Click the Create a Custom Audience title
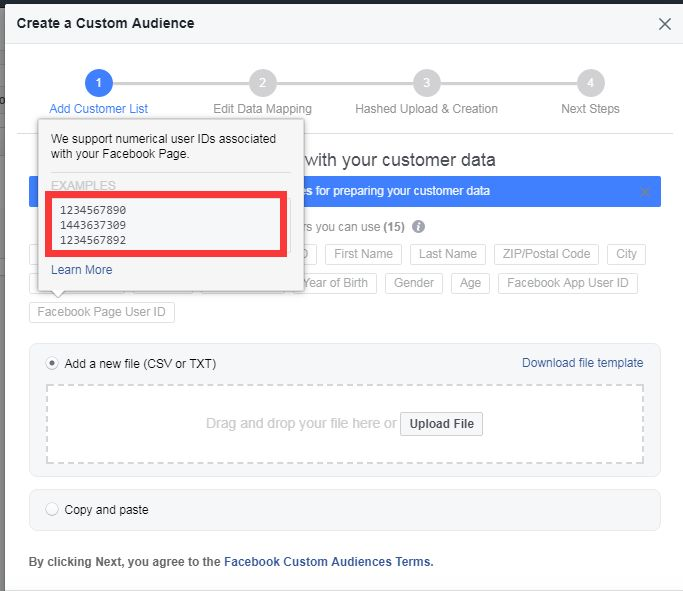The width and height of the screenshot is (683, 591). coord(105,23)
